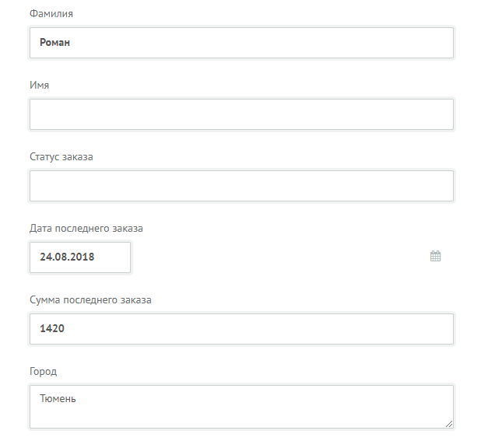Select the Статус заказа label
The width and height of the screenshot is (481, 448).
tap(61, 156)
